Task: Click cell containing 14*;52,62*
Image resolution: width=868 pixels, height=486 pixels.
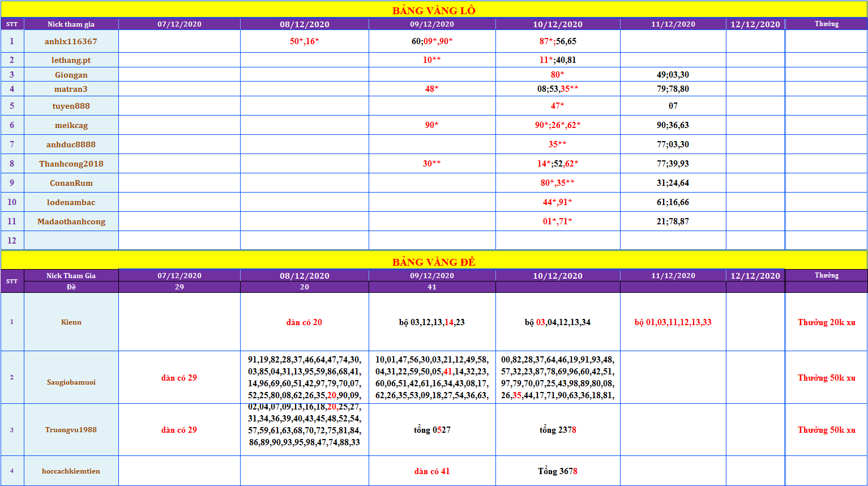Action: [x=558, y=163]
